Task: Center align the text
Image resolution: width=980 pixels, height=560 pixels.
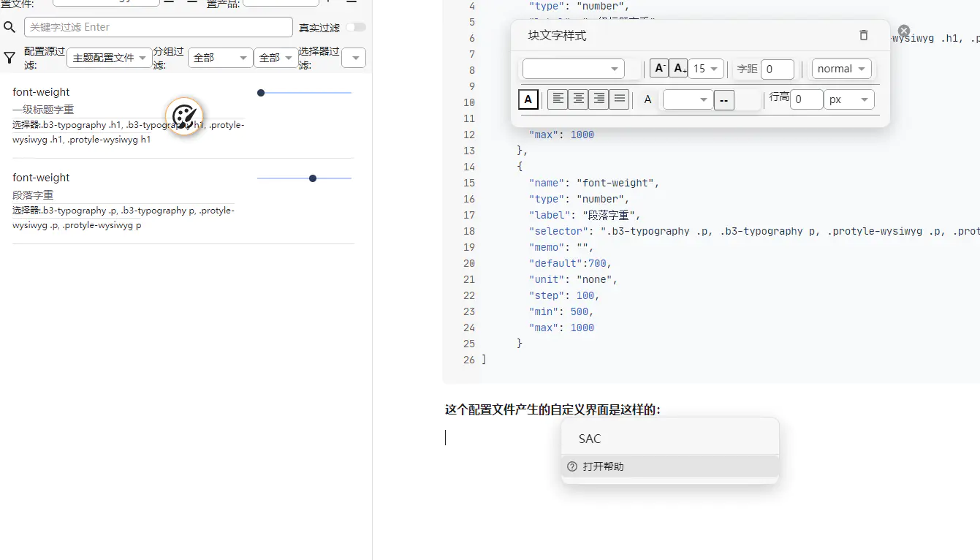Action: click(x=579, y=99)
